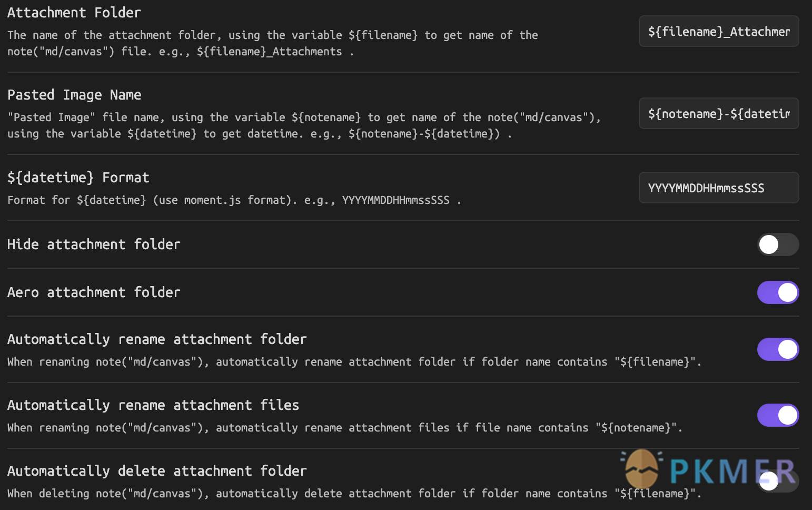This screenshot has width=812, height=510.
Task: Click the moment.js format description text
Action: [234, 200]
